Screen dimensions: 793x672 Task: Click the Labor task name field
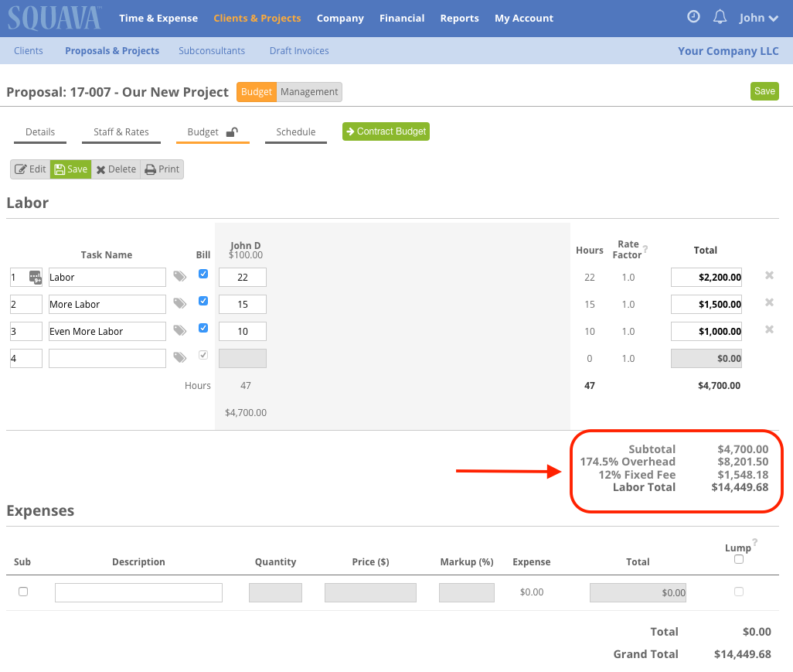click(x=107, y=278)
